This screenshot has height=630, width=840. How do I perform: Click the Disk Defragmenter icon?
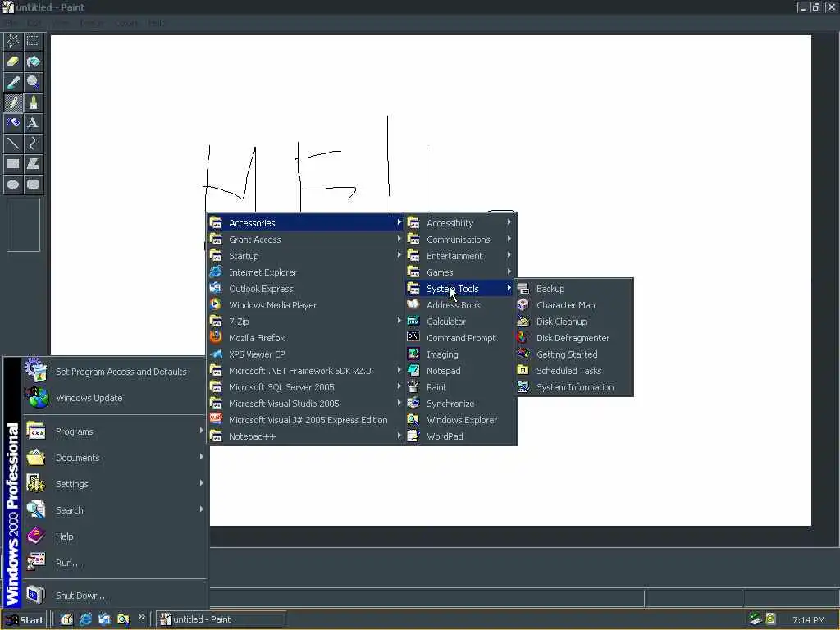[523, 337]
